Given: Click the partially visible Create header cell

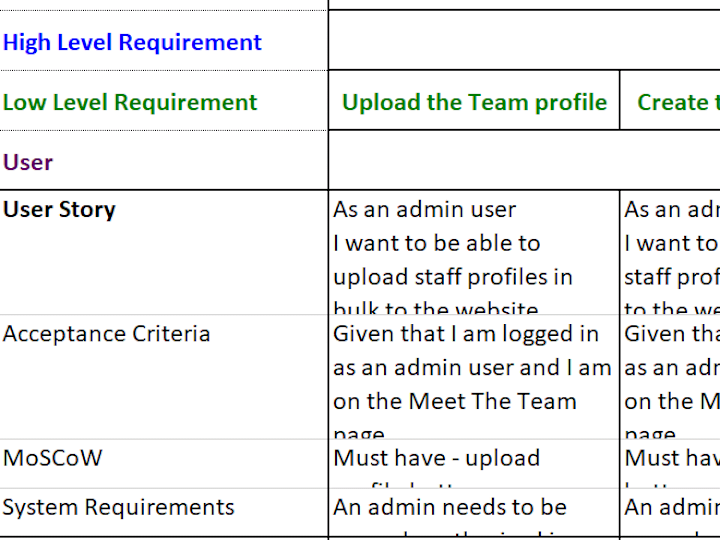Looking at the screenshot, I should [670, 101].
